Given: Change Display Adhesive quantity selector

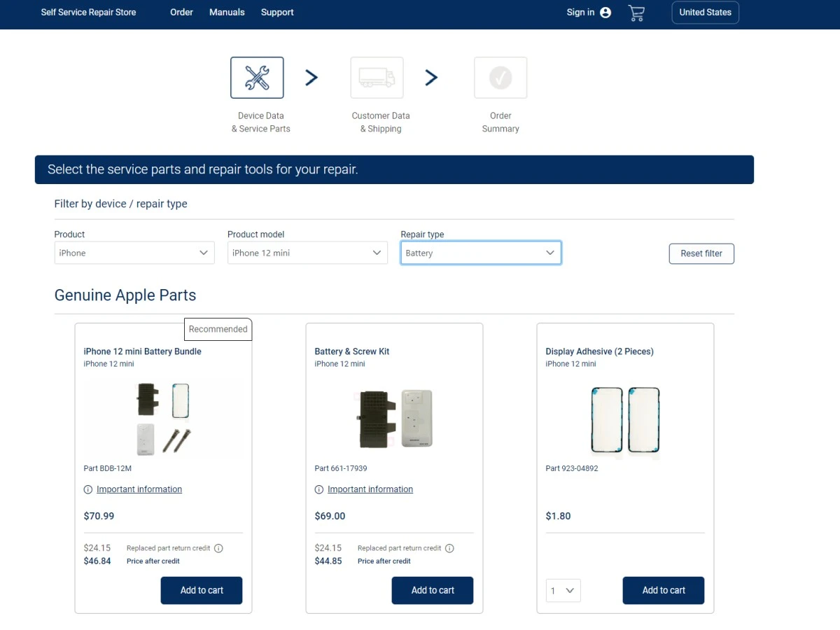Looking at the screenshot, I should pos(563,591).
